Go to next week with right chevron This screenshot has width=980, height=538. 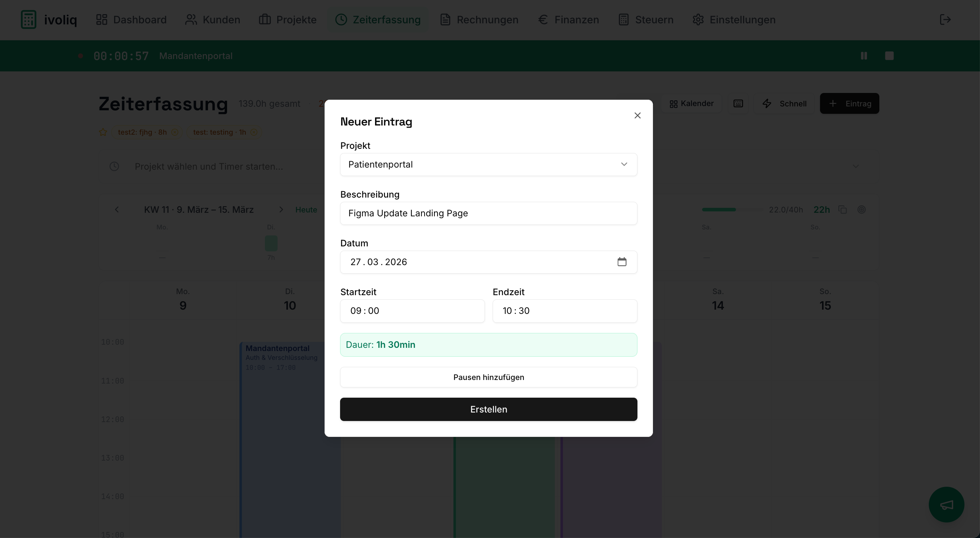pyautogui.click(x=281, y=210)
